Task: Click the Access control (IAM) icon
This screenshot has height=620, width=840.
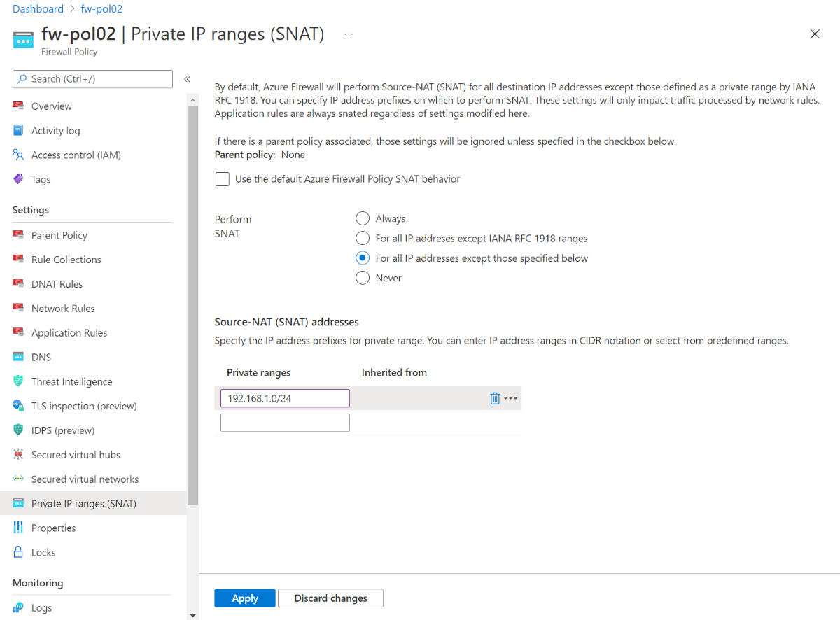Action: pyautogui.click(x=18, y=155)
